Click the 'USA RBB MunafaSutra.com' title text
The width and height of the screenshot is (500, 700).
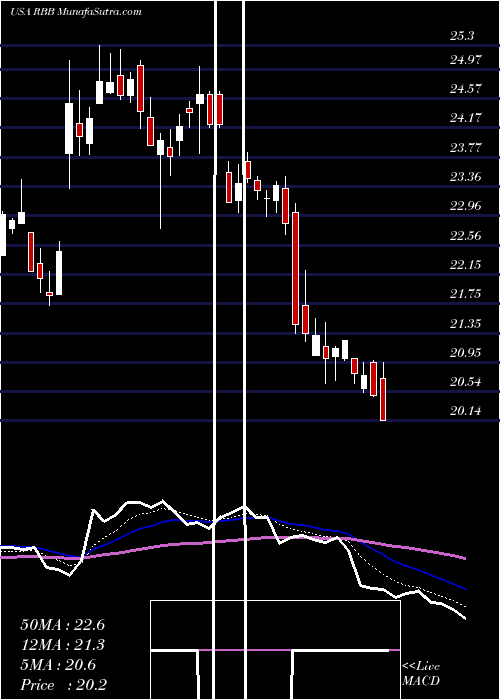point(76,12)
